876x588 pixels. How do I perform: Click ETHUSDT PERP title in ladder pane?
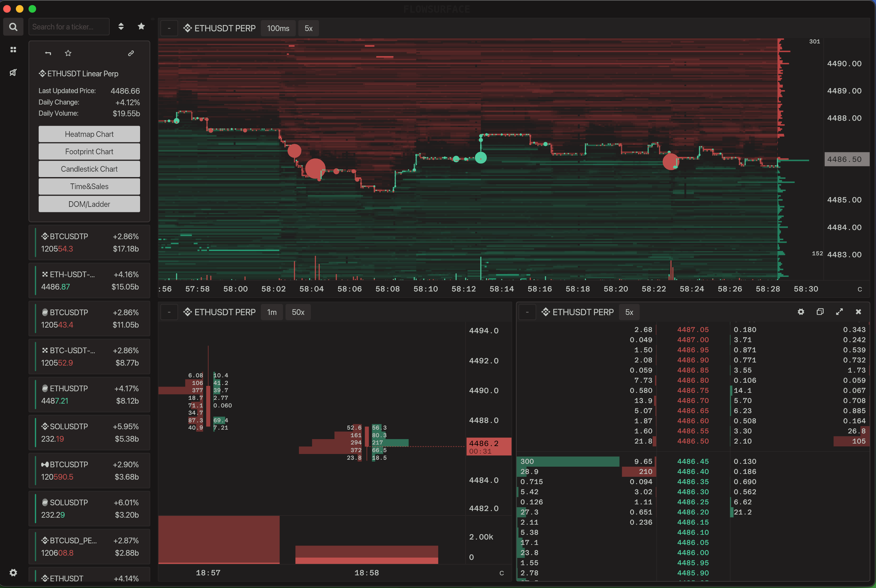point(583,312)
